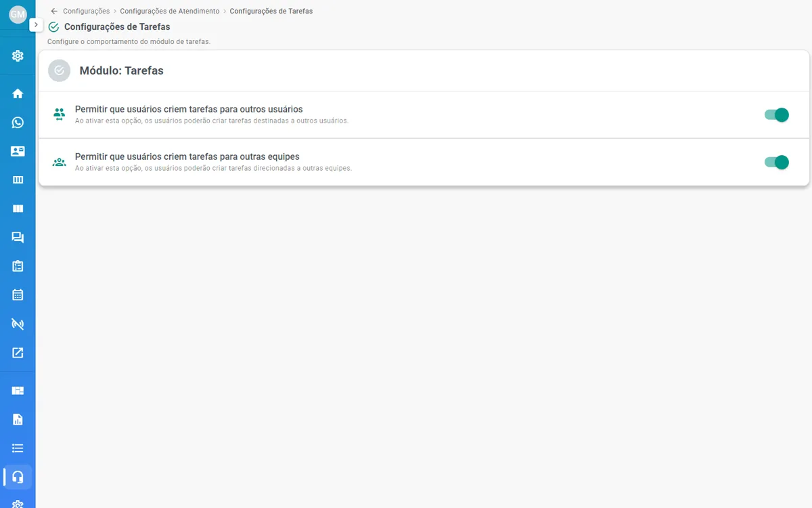Image resolution: width=812 pixels, height=508 pixels.
Task: Click 'Permitir que usuários criem tarefas para outras equipes'
Action: (x=187, y=156)
